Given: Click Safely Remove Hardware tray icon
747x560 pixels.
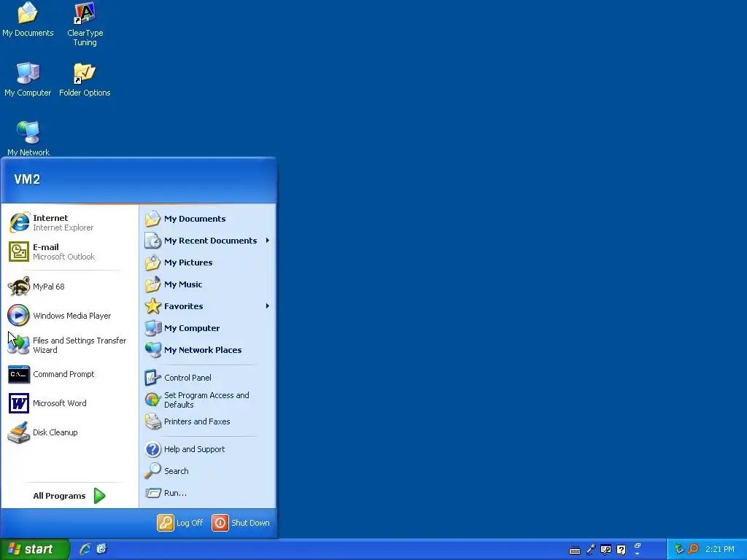Looking at the screenshot, I should tap(679, 549).
